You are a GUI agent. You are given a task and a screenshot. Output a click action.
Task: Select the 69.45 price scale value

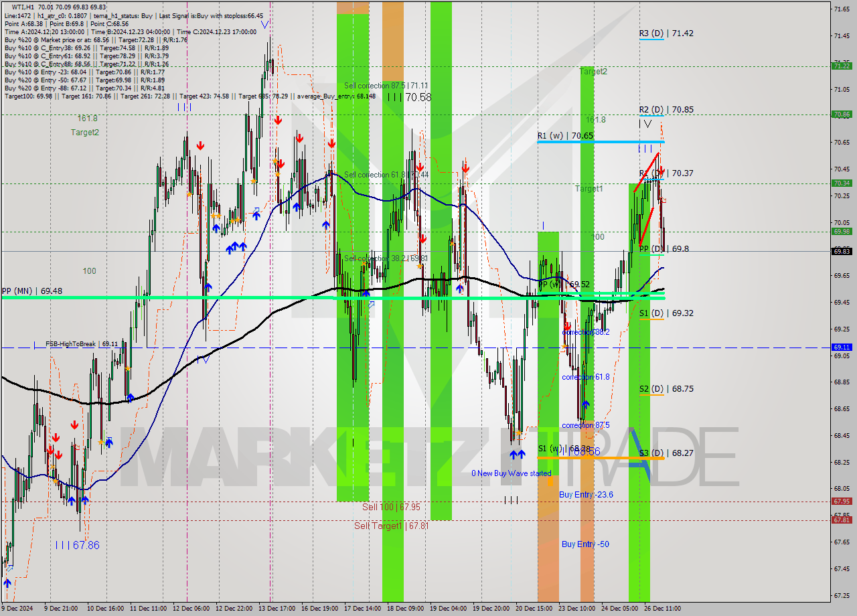[842, 302]
